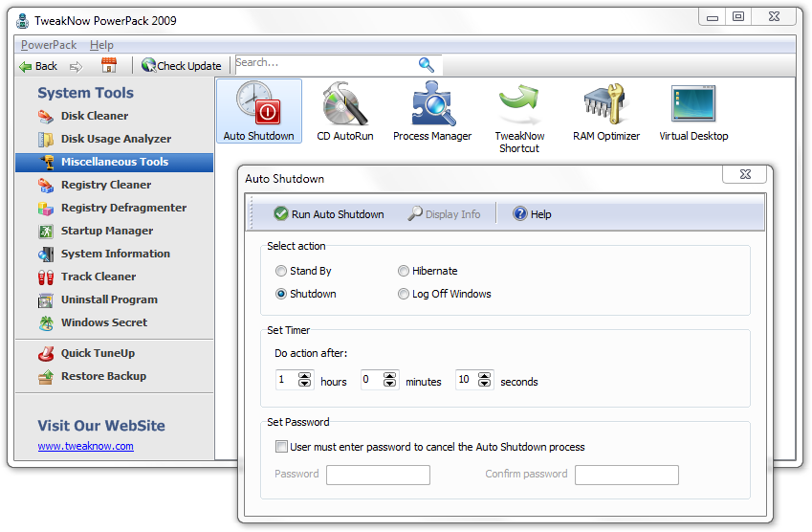Open the TweakNow Shortcut tool
This screenshot has width=812, height=532.
(x=519, y=118)
